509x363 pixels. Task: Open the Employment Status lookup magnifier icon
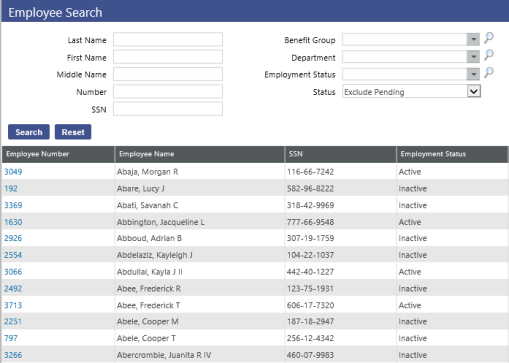coord(489,72)
